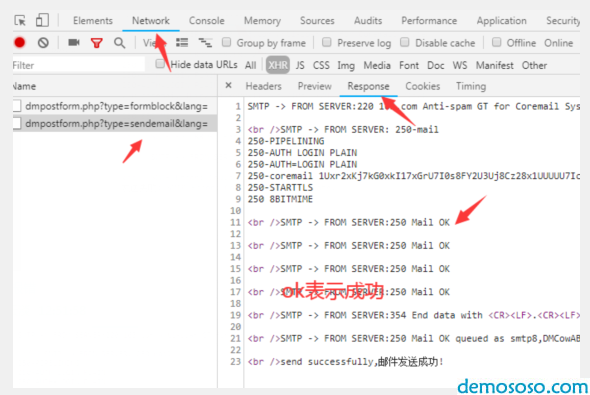Switch to the Elements panel

click(x=93, y=21)
